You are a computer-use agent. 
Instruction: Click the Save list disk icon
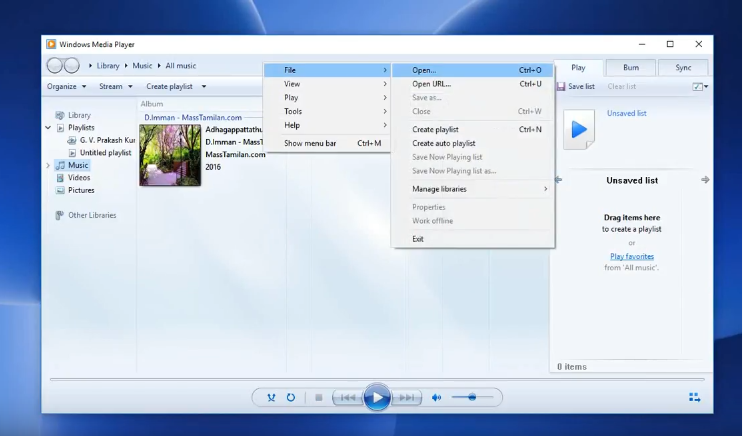[x=561, y=87]
